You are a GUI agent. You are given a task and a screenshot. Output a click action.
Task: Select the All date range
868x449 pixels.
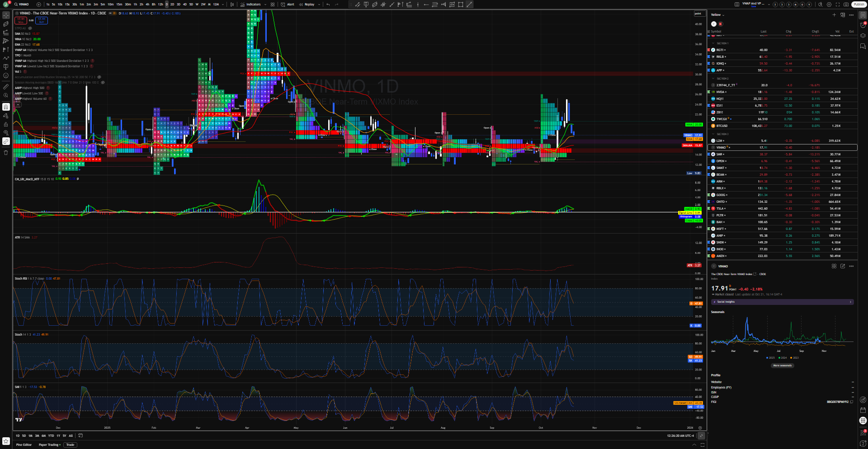click(71, 436)
